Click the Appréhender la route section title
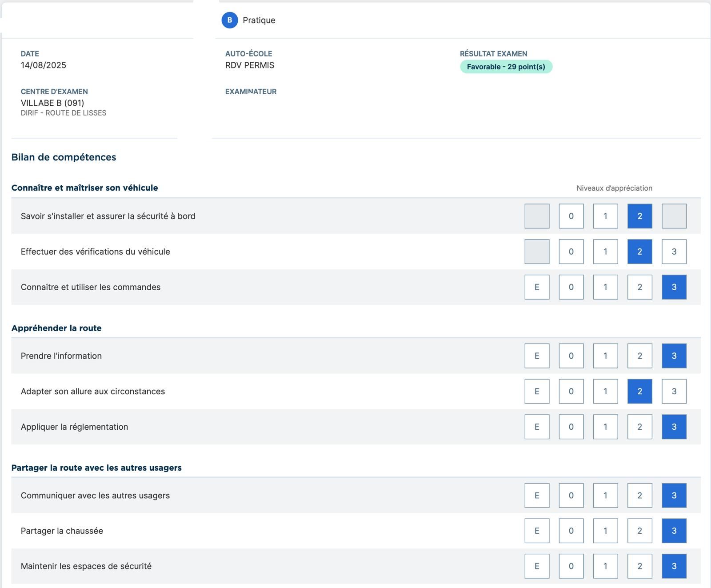 point(56,328)
